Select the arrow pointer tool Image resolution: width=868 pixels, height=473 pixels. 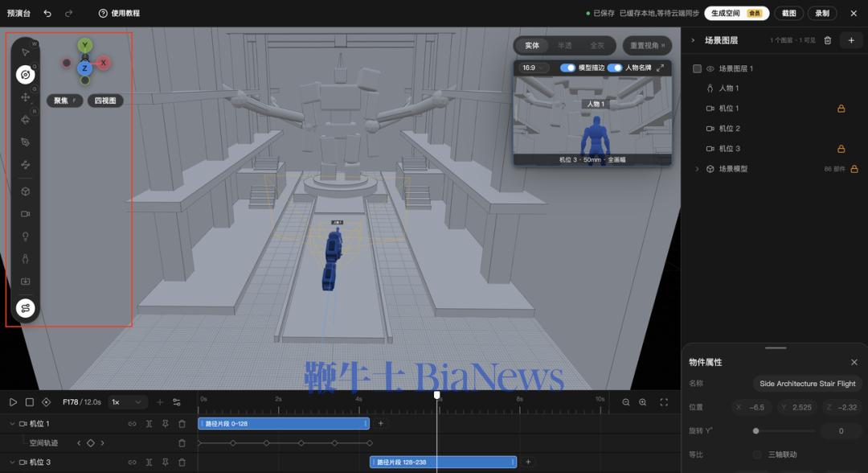(25, 52)
